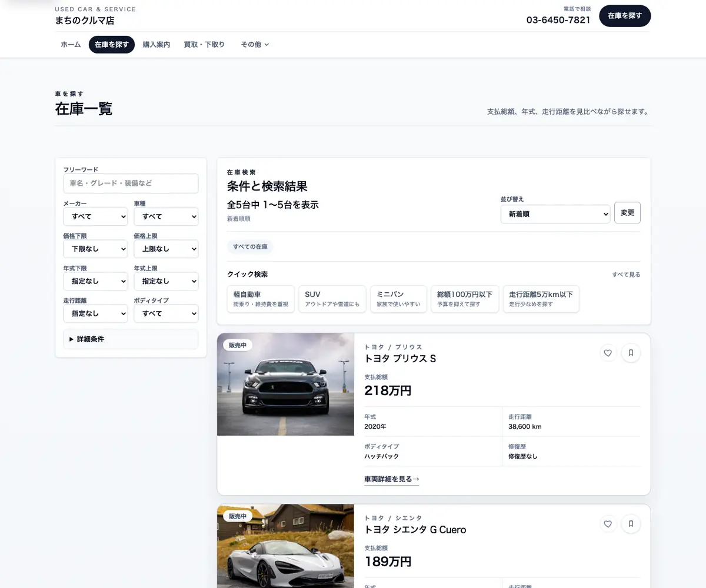Open the 価格下限 dropdown
706x588 pixels.
[x=95, y=249]
